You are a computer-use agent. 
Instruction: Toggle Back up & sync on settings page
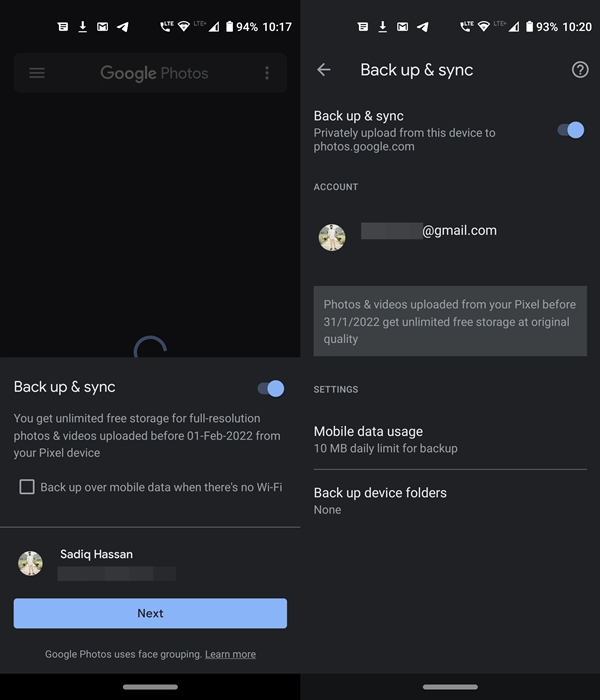(570, 130)
